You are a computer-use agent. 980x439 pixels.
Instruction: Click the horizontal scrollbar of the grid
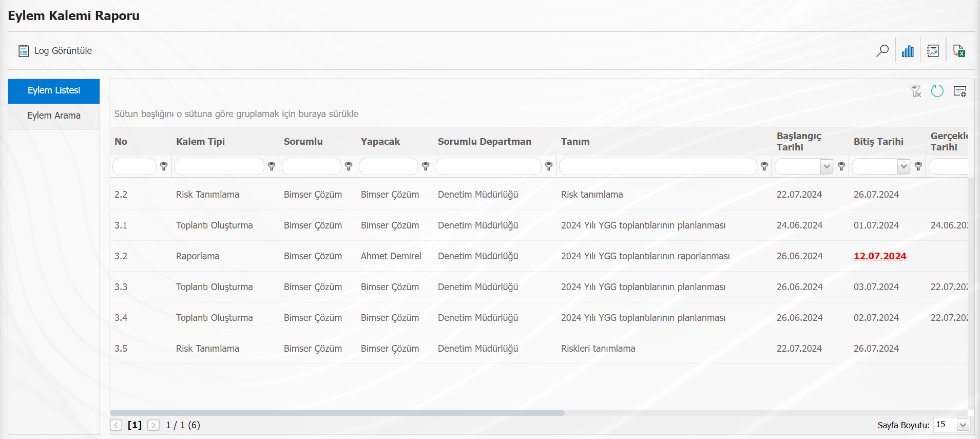[x=337, y=413]
